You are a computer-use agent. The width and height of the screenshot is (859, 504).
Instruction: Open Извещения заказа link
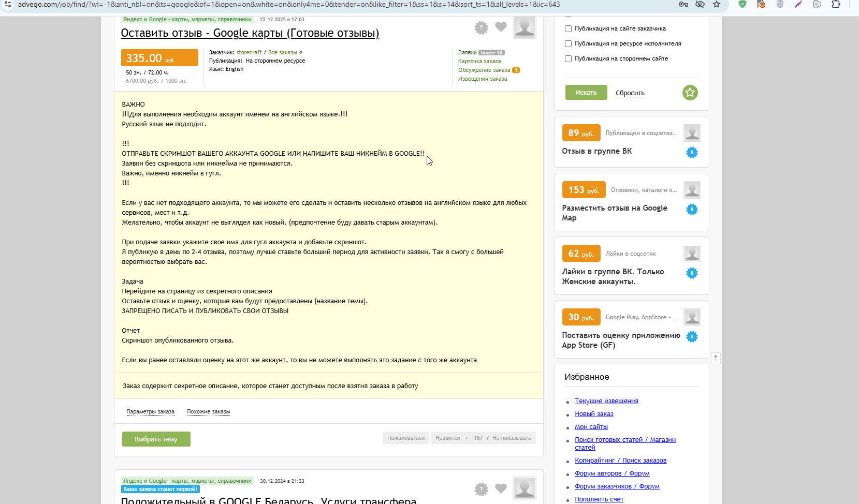(483, 79)
